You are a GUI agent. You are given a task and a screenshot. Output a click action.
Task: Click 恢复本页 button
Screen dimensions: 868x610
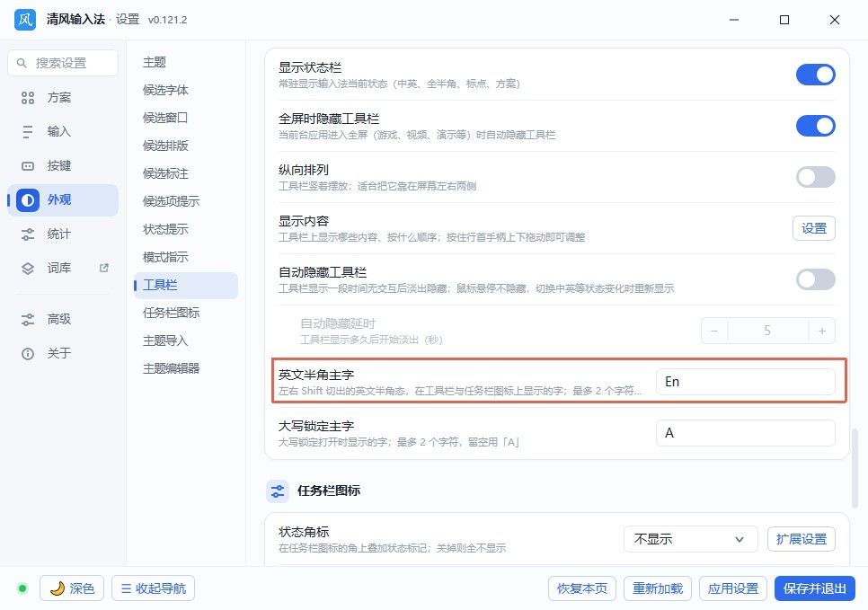[x=581, y=588]
